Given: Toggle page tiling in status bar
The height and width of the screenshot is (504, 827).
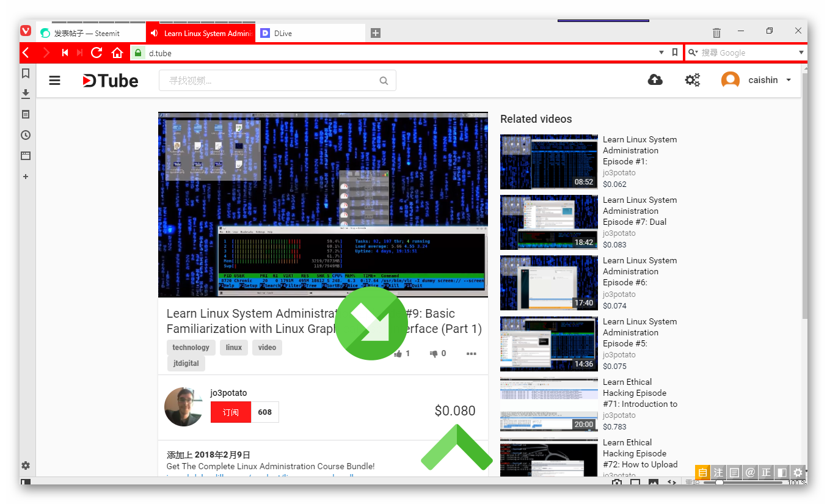Looking at the screenshot, I should coord(635,483).
